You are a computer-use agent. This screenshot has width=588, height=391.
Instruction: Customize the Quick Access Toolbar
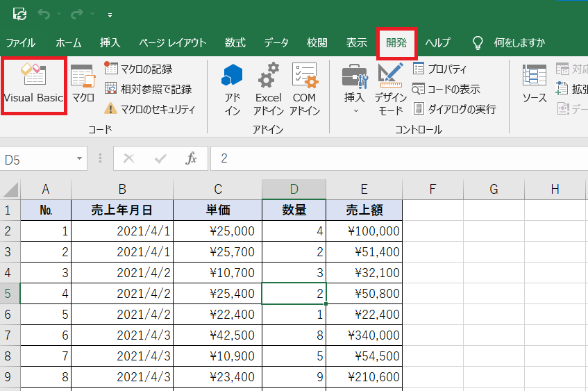(x=110, y=15)
